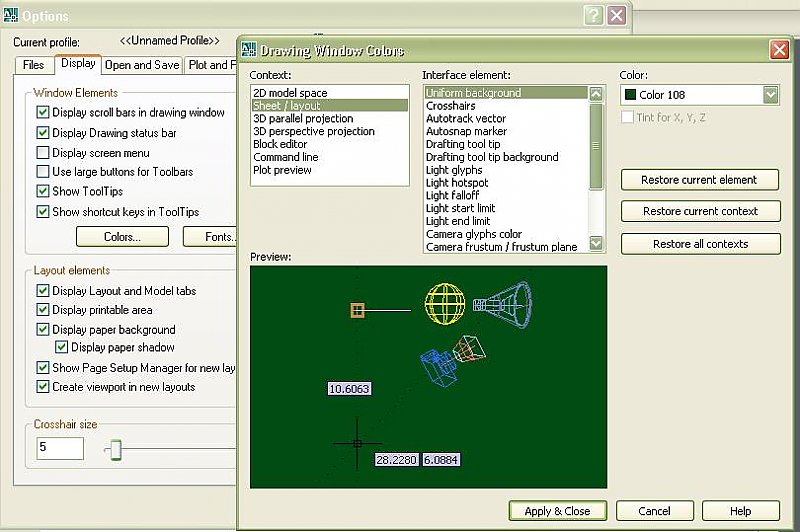Select Camera frustum / frustum plane element
The height and width of the screenshot is (532, 800).
[506, 247]
